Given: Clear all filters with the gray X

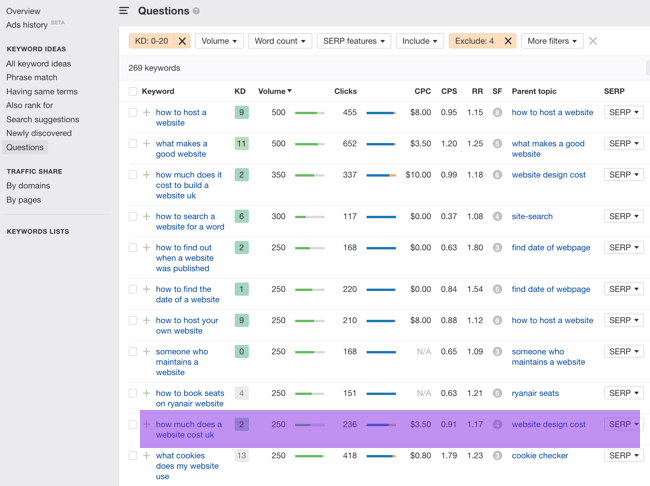Looking at the screenshot, I should point(593,41).
